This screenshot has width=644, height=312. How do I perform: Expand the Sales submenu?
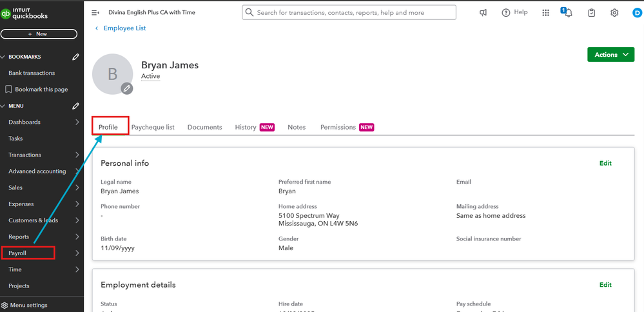tap(77, 188)
